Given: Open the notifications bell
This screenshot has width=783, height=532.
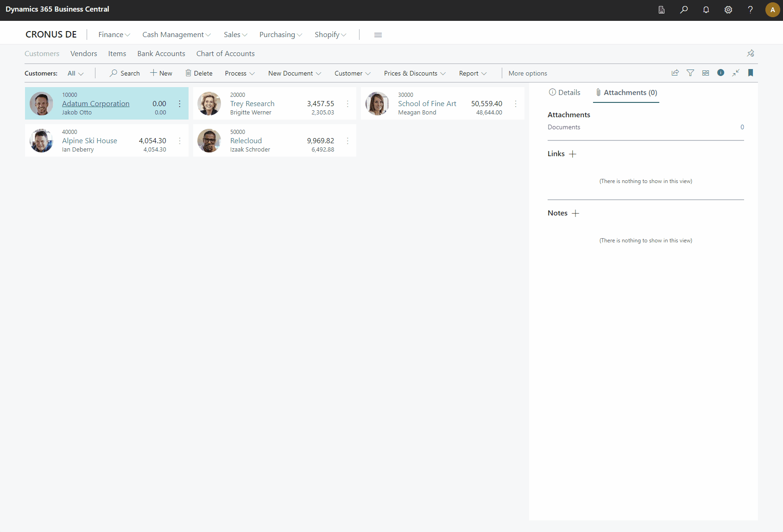Looking at the screenshot, I should point(706,10).
